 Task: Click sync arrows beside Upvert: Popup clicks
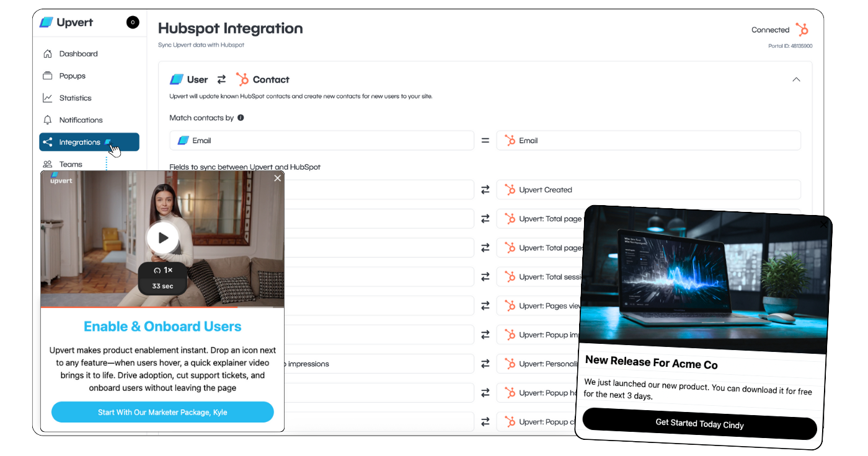pyautogui.click(x=485, y=422)
